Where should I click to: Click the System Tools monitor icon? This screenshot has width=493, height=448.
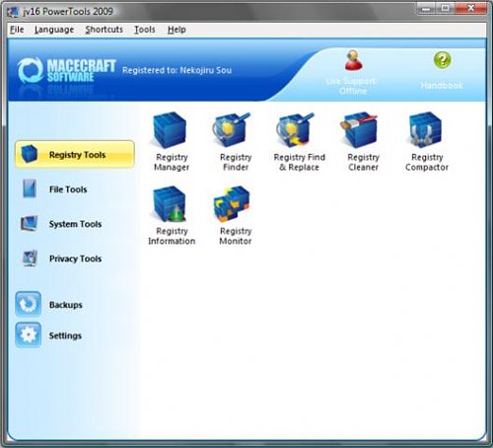pyautogui.click(x=30, y=224)
